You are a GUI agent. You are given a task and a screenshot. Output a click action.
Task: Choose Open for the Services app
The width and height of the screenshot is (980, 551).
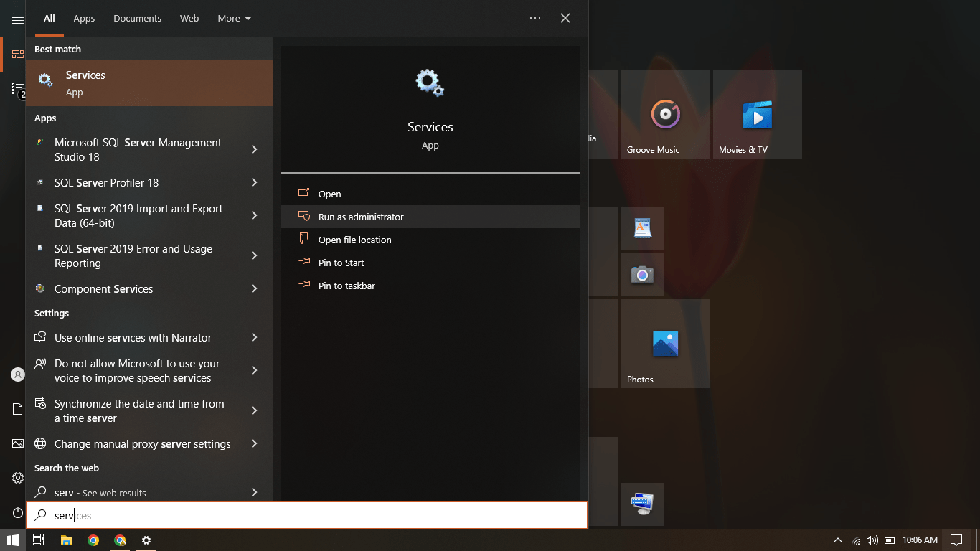(x=430, y=194)
